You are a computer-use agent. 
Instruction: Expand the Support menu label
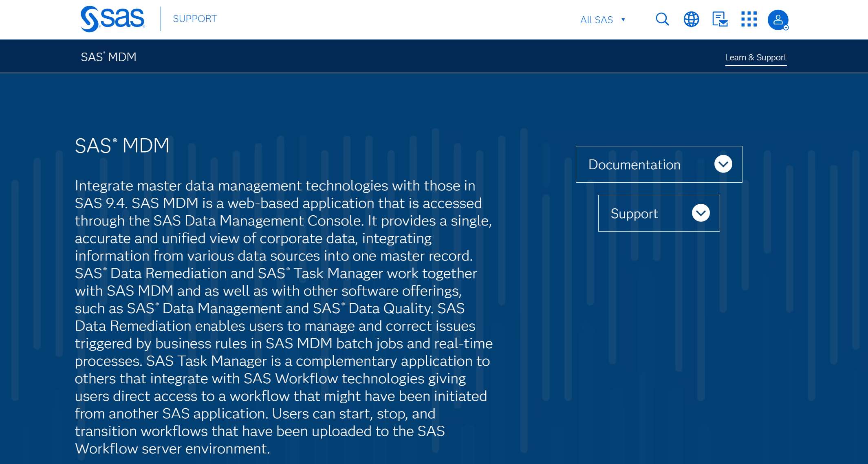[x=634, y=214]
